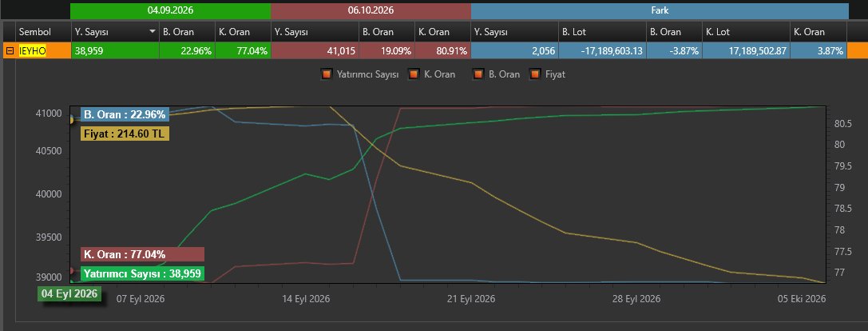Click the 38,959 investor count cell
The height and width of the screenshot is (331, 868).
[x=115, y=50]
